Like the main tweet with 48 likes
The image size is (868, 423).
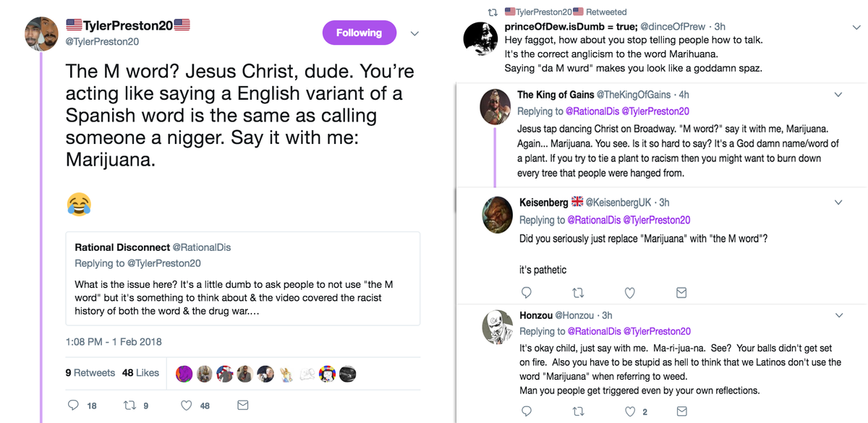pyautogui.click(x=186, y=405)
